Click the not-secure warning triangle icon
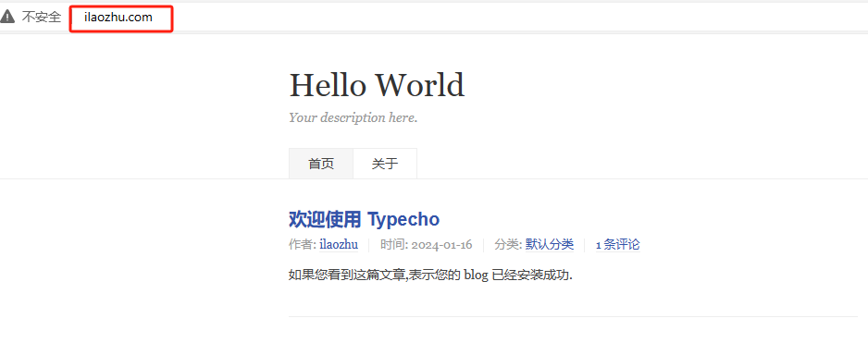This screenshot has height=355, width=868. click(7, 17)
